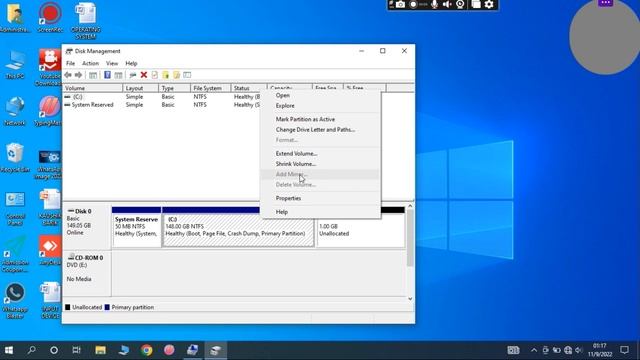The width and height of the screenshot is (640, 360).
Task: Open Task View on taskbar
Action: click(76, 350)
